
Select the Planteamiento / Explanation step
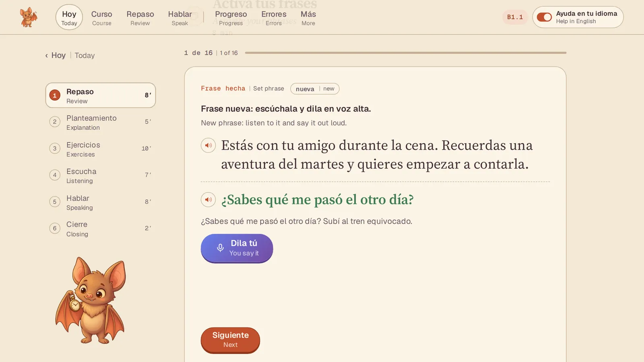(x=101, y=122)
